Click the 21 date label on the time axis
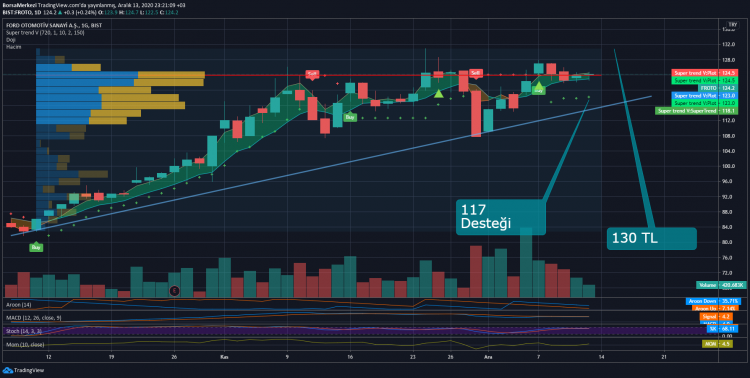Viewport: 750px width, 378px height. (x=664, y=357)
